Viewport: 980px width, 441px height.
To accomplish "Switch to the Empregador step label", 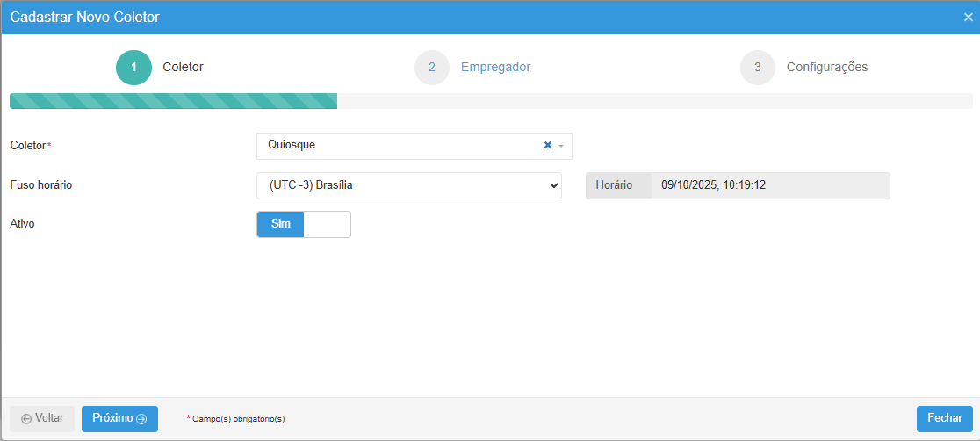I will [495, 68].
